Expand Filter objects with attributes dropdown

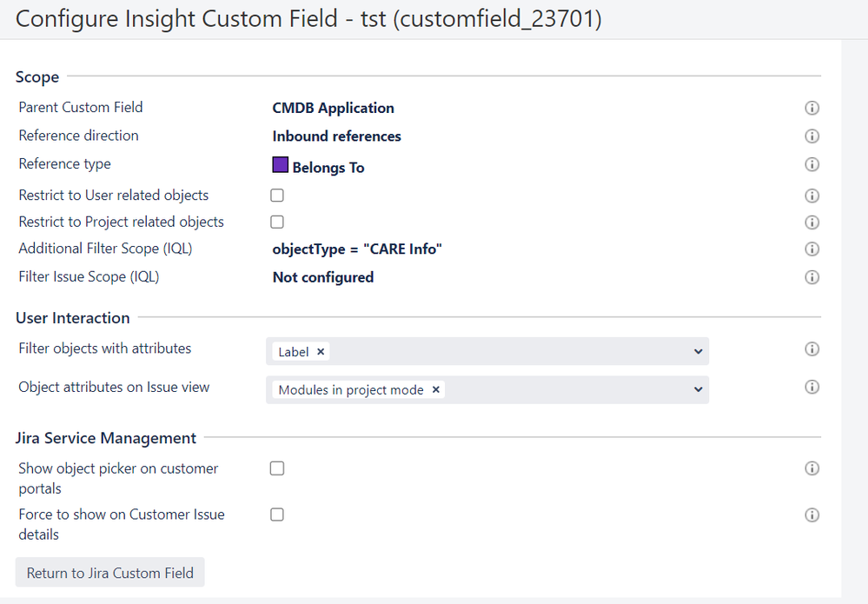coord(698,352)
